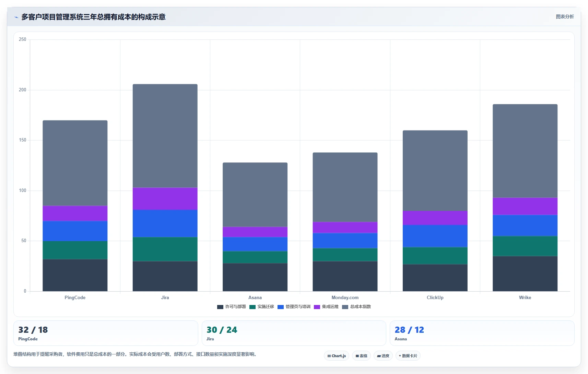Click the Monday.com x-axis label
Viewport: 588px width, 374px height.
coord(345,298)
